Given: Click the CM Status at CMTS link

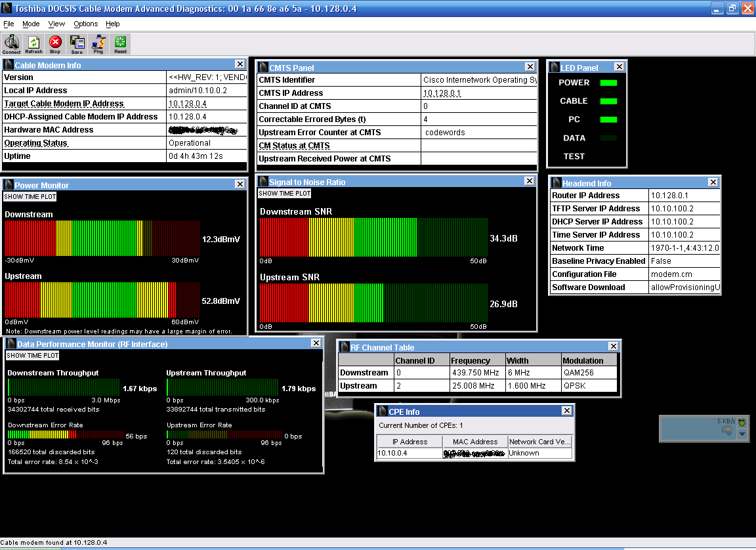Looking at the screenshot, I should (x=294, y=146).
